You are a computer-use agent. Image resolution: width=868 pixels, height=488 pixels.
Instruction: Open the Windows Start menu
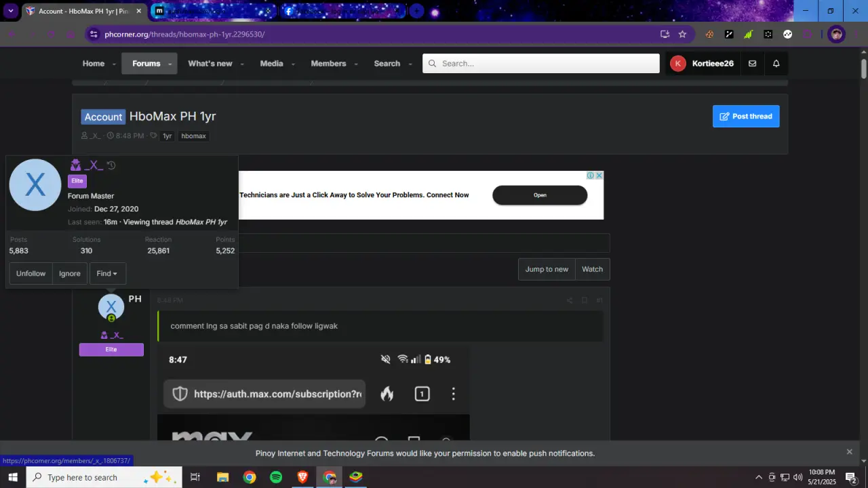pos(13,477)
